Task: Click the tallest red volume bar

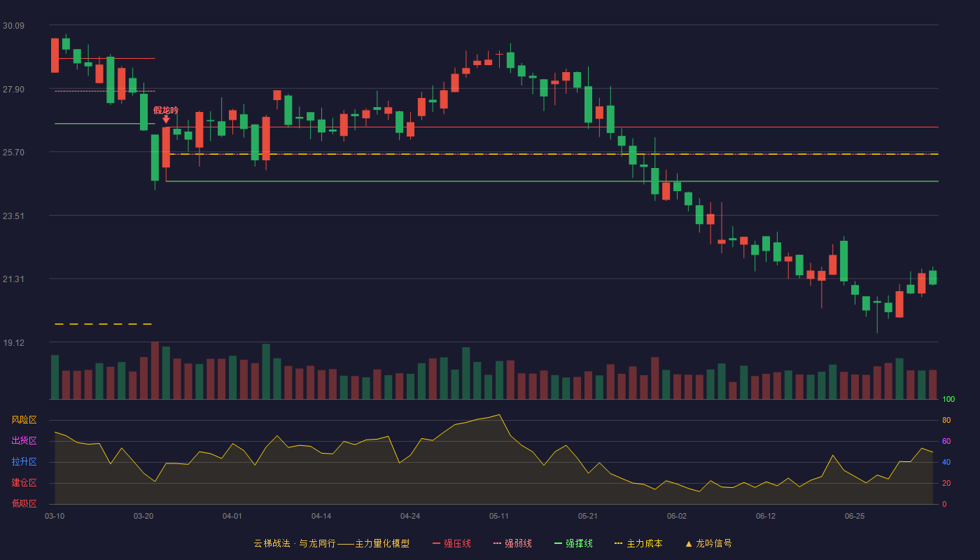Action: (x=155, y=370)
